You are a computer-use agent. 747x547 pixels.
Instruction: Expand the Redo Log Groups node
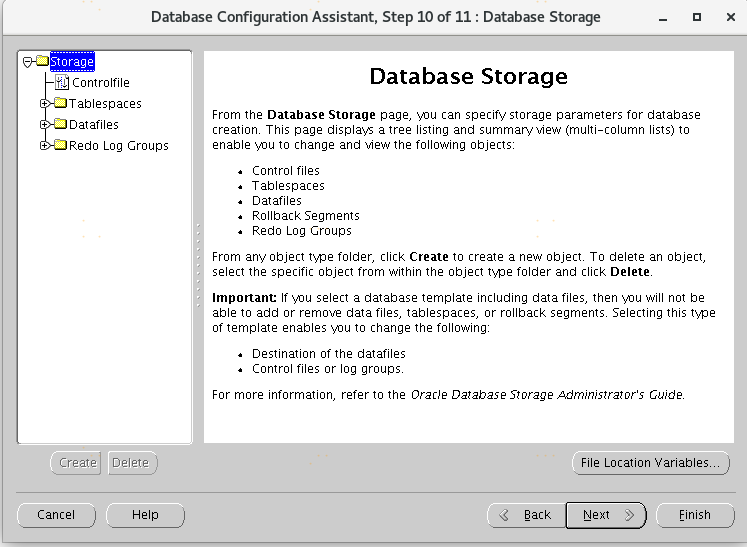tap(45, 146)
